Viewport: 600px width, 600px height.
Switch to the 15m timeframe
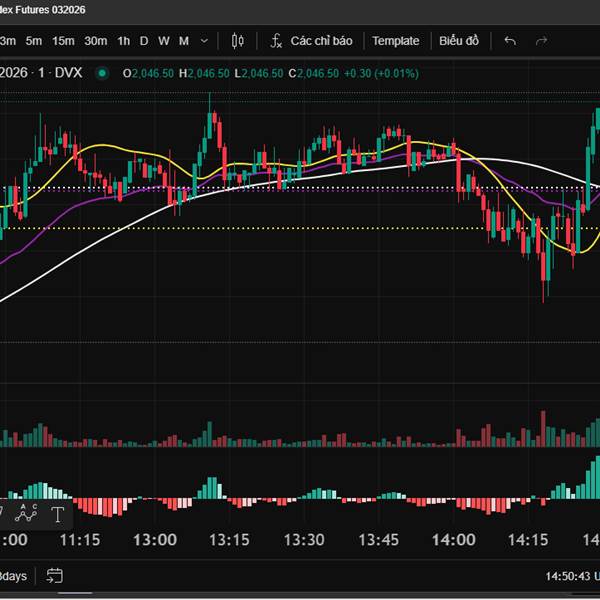63,41
